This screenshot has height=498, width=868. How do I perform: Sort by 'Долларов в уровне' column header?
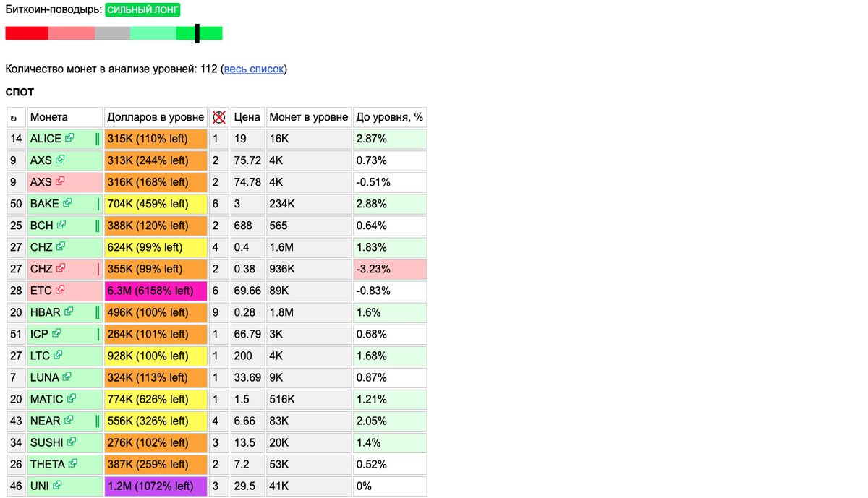pos(156,117)
